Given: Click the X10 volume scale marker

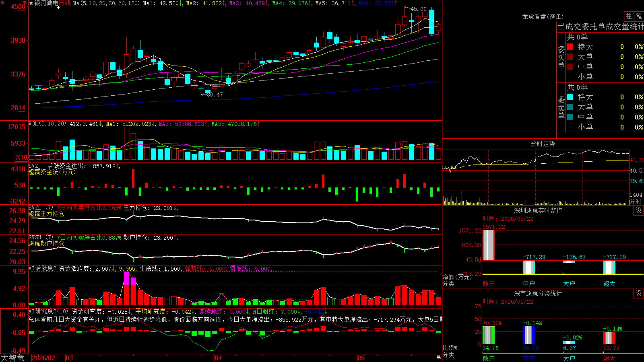Looking at the screenshot, I should [x=21, y=157].
